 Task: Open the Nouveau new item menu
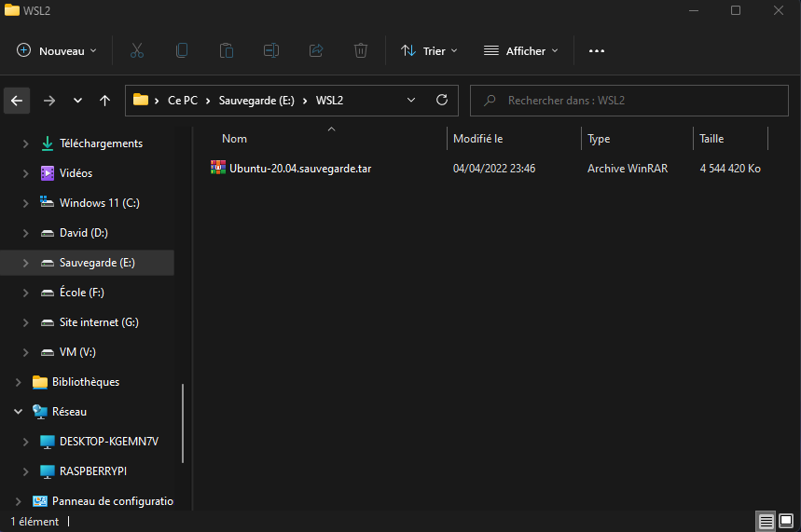(x=57, y=50)
